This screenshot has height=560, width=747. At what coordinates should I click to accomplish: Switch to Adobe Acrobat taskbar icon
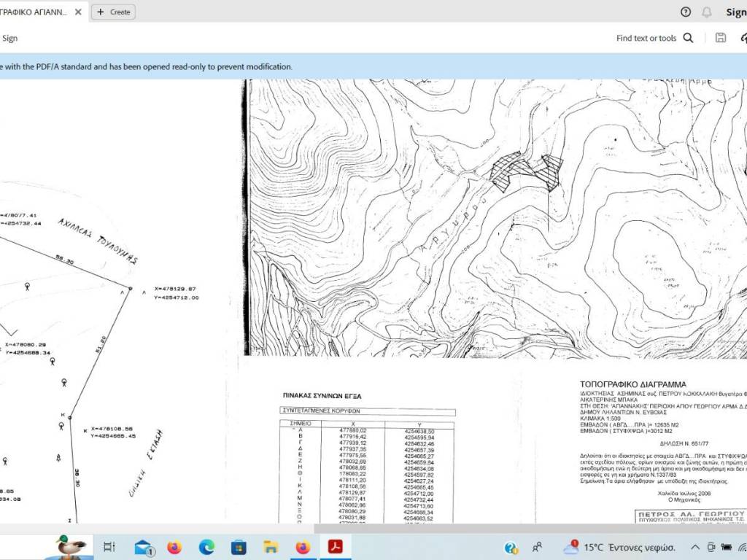335,547
